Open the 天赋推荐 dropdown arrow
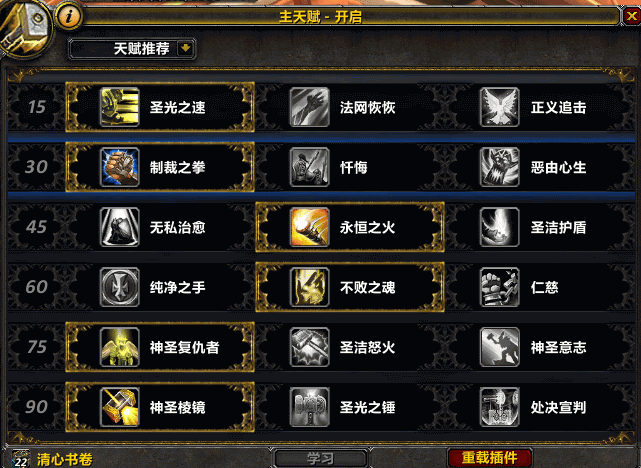This screenshot has width=641, height=468. click(186, 49)
